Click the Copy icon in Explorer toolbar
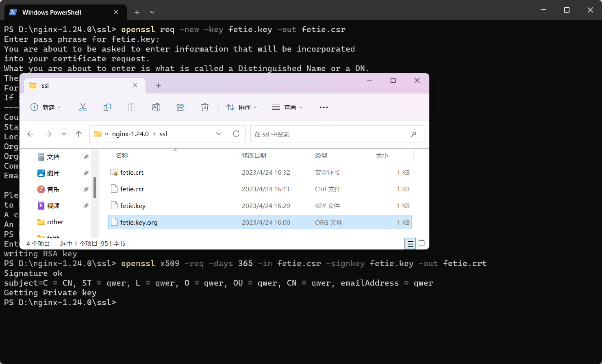 point(107,107)
